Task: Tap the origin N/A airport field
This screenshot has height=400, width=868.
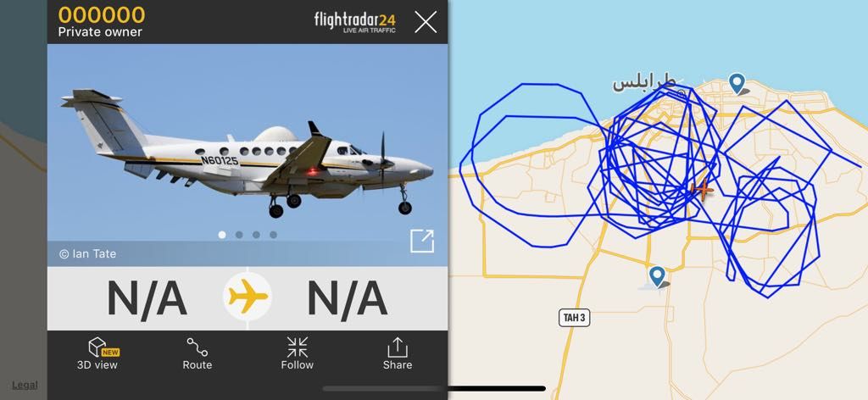Action: tap(147, 299)
